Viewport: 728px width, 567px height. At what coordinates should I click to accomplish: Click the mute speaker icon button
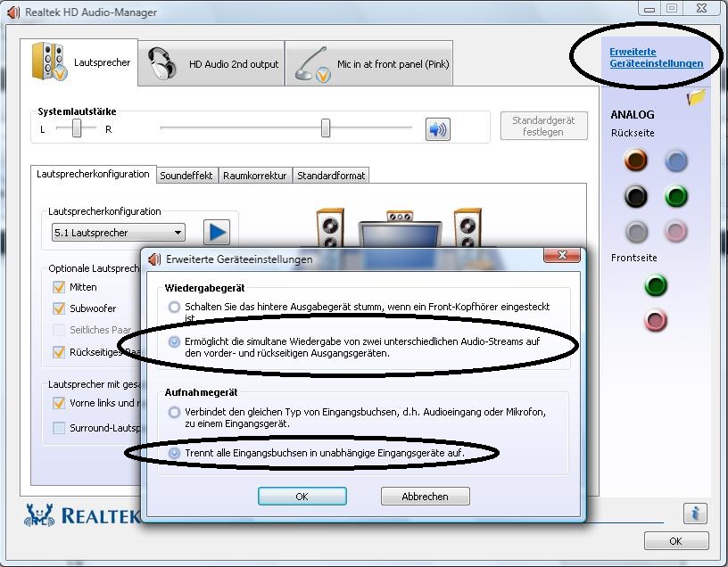(x=438, y=129)
